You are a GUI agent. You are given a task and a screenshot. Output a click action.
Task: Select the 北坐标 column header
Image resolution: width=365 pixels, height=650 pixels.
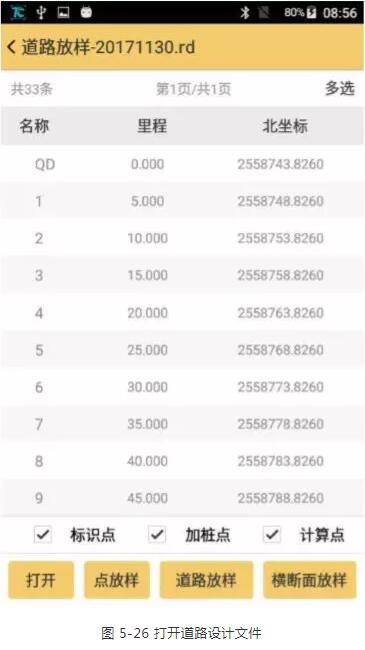pos(285,126)
